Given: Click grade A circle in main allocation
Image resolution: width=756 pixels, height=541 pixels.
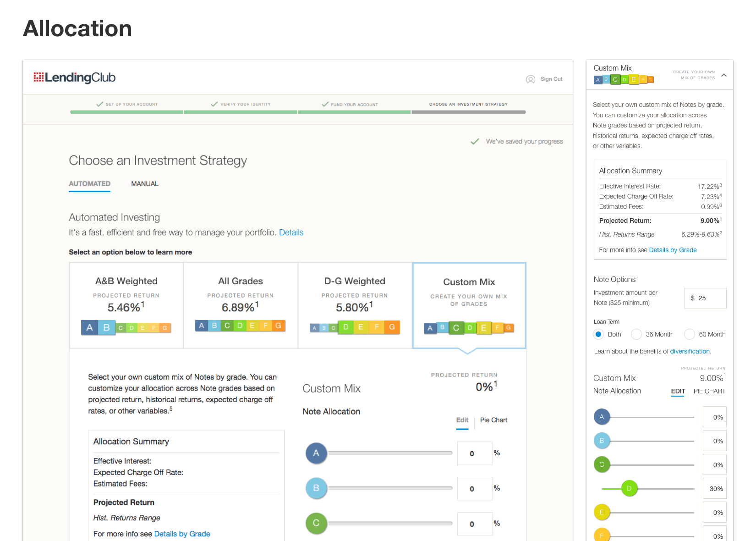Looking at the screenshot, I should (316, 453).
